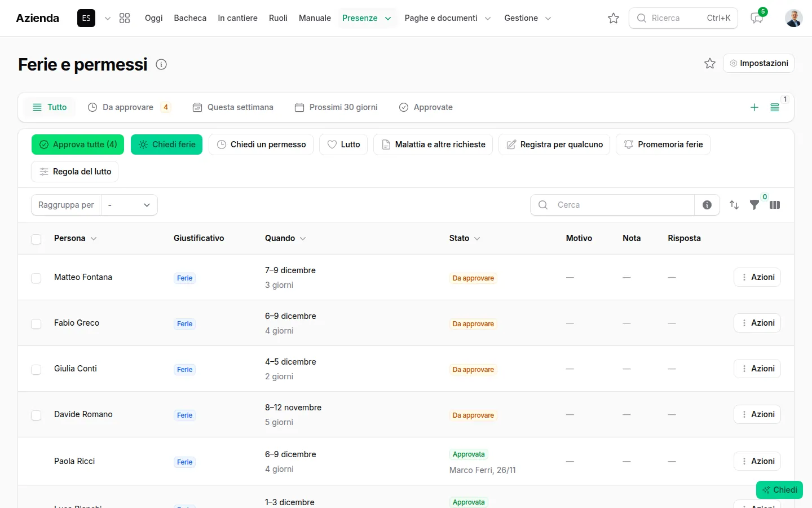Image resolution: width=812 pixels, height=508 pixels.
Task: Open the Paghe e documenti dropdown
Action: tap(448, 18)
